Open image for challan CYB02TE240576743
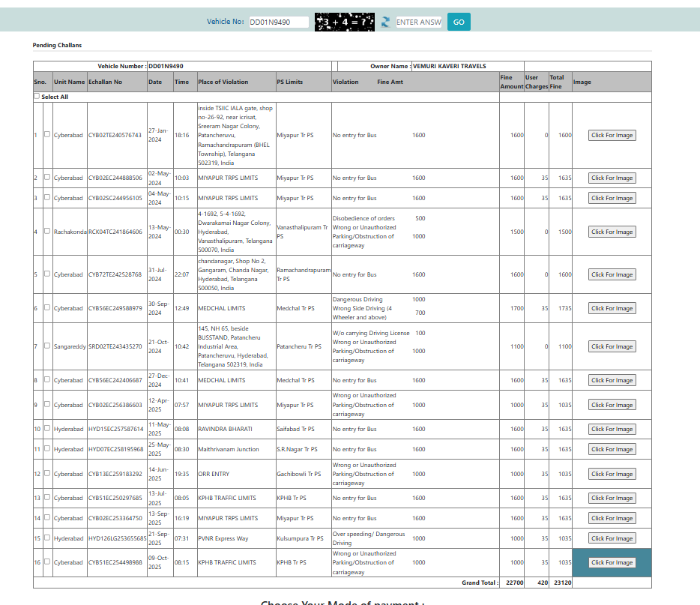Image resolution: width=700 pixels, height=605 pixels. (612, 136)
